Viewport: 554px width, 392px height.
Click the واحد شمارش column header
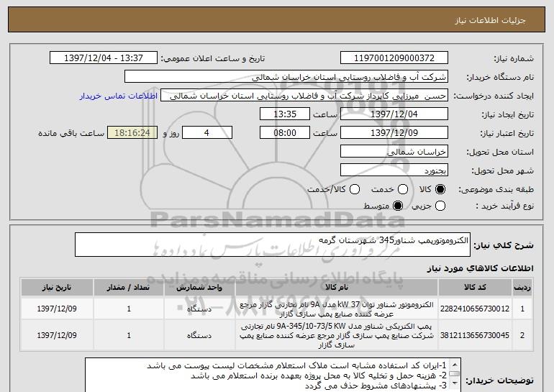pyautogui.click(x=199, y=288)
